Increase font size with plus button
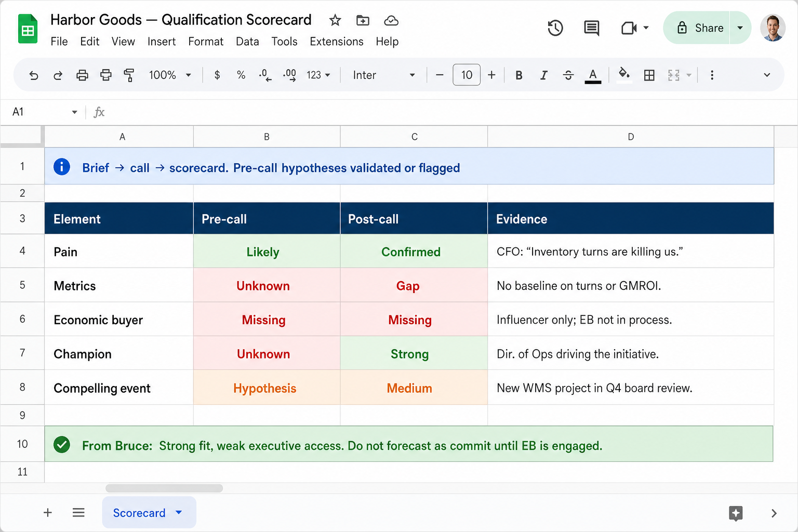The width and height of the screenshot is (798, 532). click(491, 75)
